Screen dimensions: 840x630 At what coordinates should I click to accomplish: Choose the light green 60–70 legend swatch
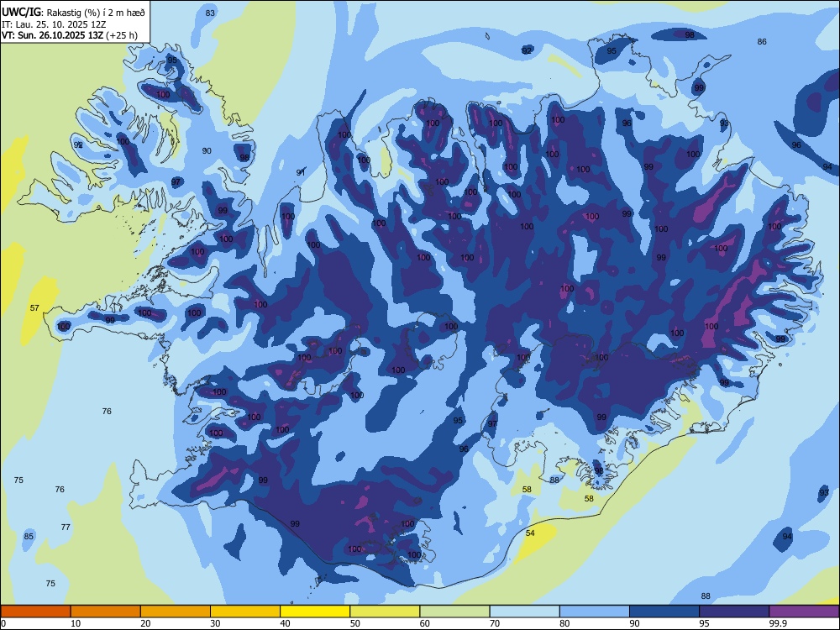454,612
